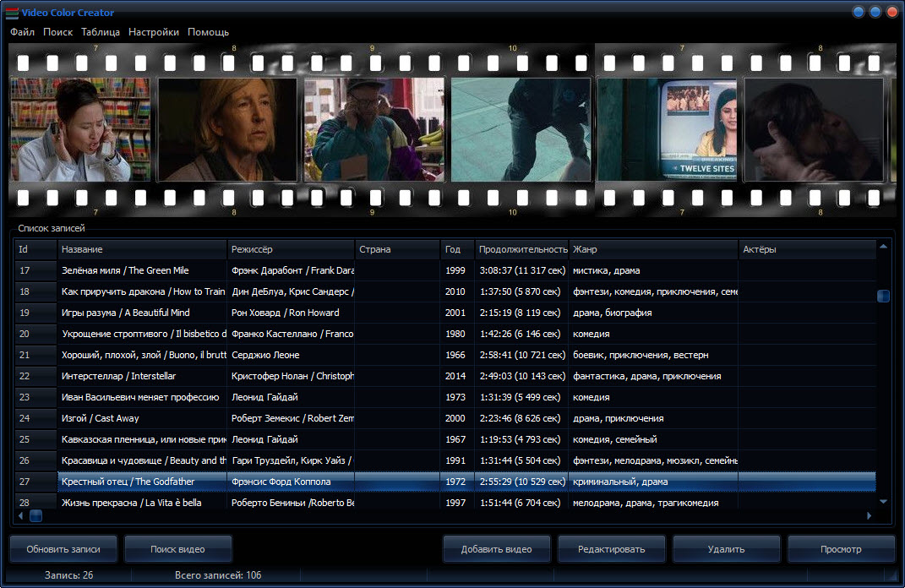Open the Поиск menu
Viewport: 905px width, 588px height.
[57, 32]
